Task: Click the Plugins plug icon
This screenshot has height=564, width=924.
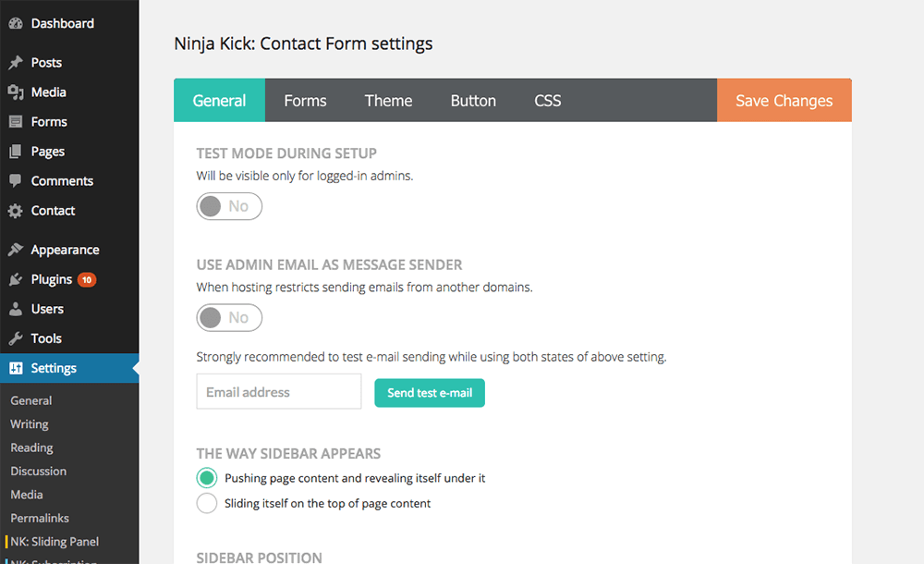Action: [16, 279]
